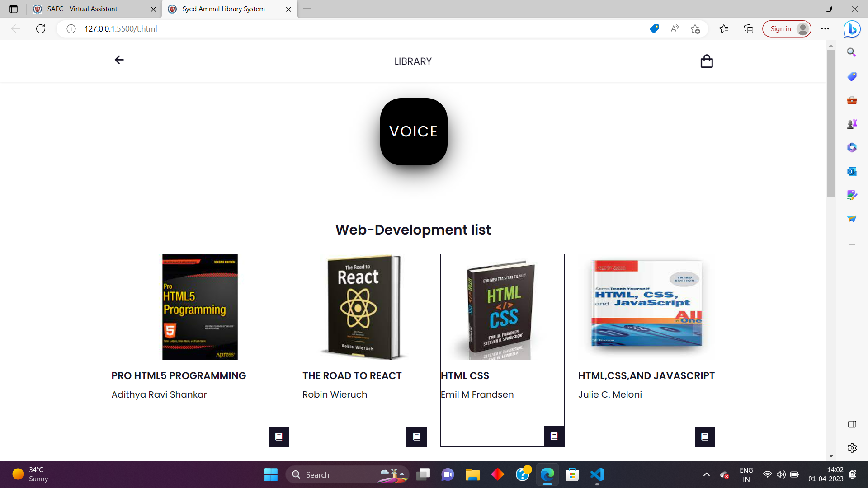Open sidebar settings gear
The image size is (868, 488).
(852, 448)
